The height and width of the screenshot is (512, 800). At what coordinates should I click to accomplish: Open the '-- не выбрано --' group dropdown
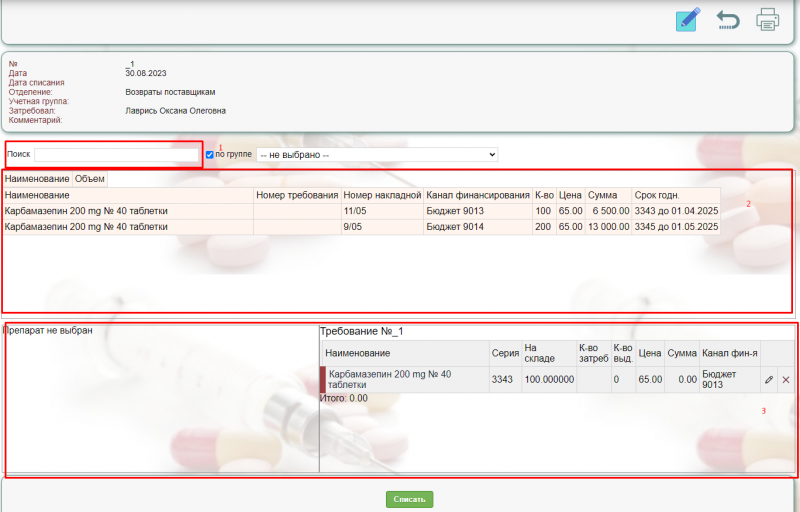point(376,155)
